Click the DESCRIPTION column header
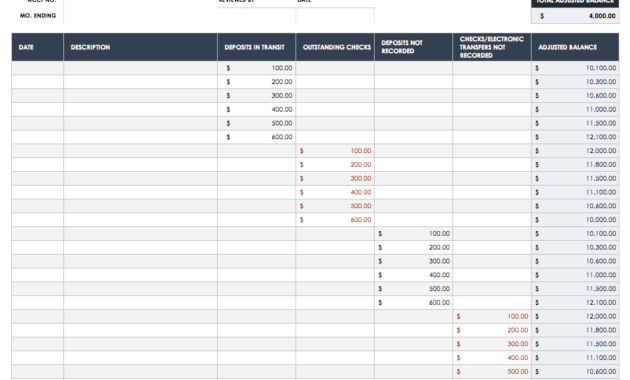 (x=140, y=47)
